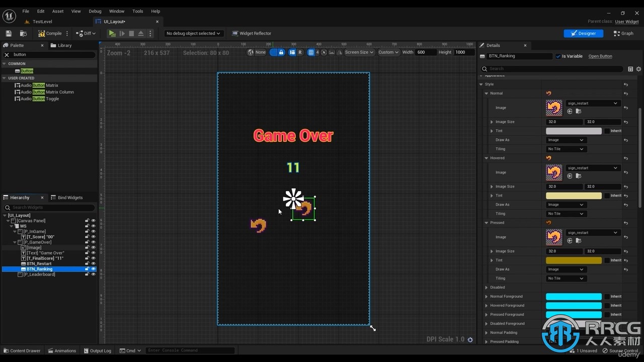Screen dimensions: 644x362
Task: Open Details panel settings gear
Action: [x=638, y=69]
